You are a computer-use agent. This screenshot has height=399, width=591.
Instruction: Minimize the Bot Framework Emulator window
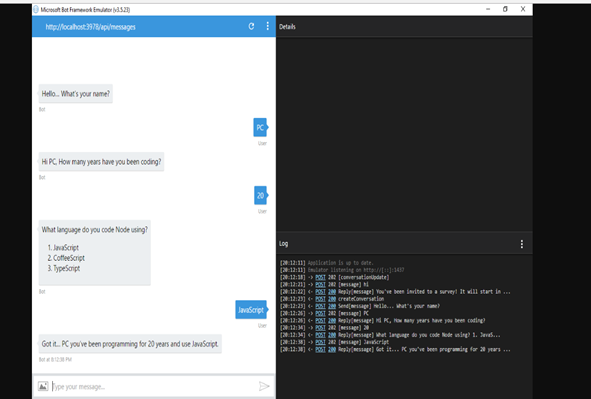(x=488, y=9)
